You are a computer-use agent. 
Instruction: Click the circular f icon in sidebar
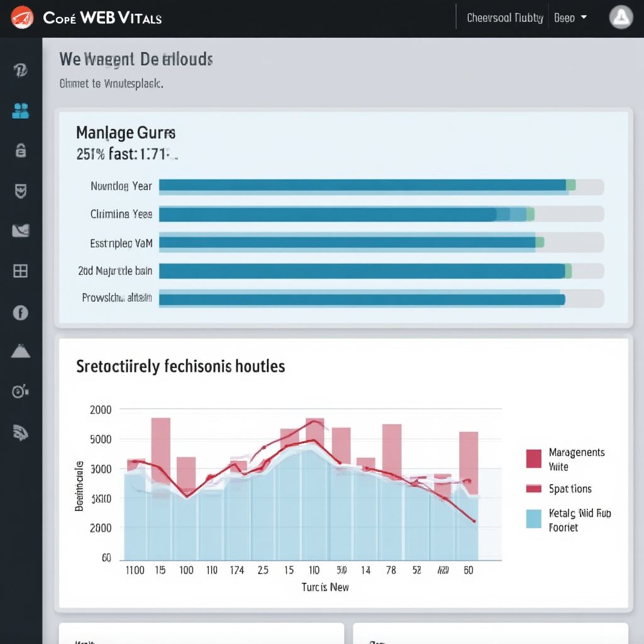21,312
